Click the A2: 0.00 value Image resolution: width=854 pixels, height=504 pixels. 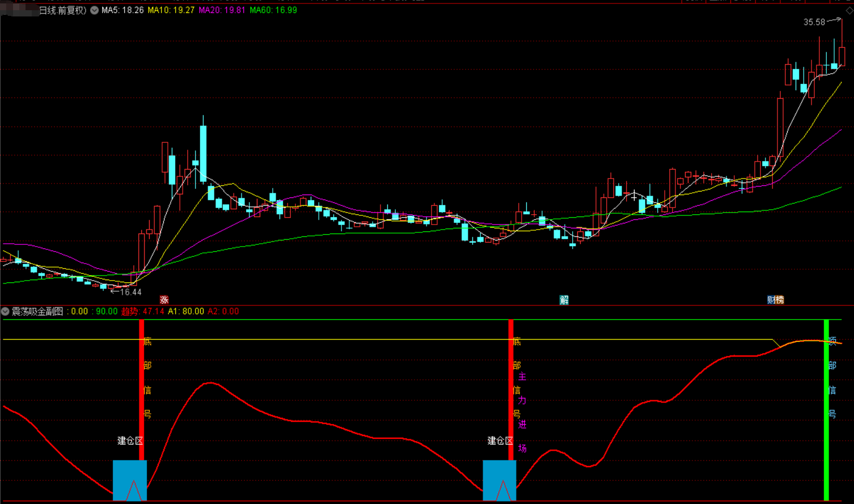(223, 311)
